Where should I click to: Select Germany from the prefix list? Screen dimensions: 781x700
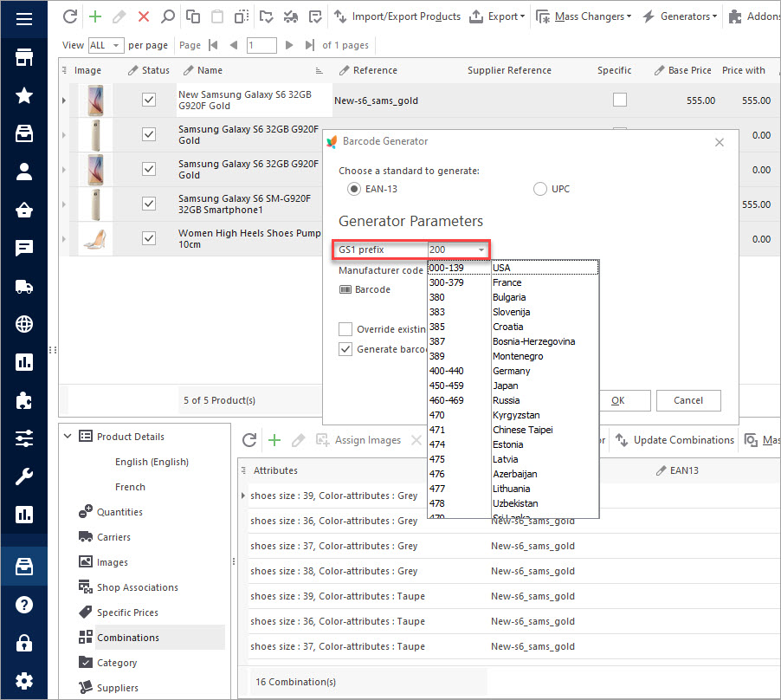point(511,371)
